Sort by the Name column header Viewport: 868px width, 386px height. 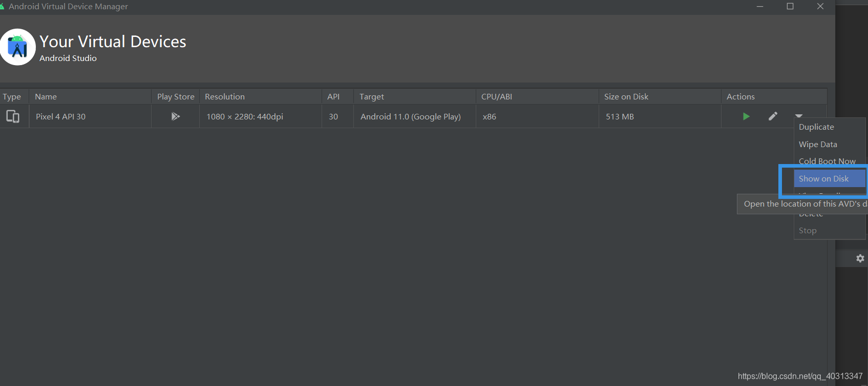tap(90, 96)
